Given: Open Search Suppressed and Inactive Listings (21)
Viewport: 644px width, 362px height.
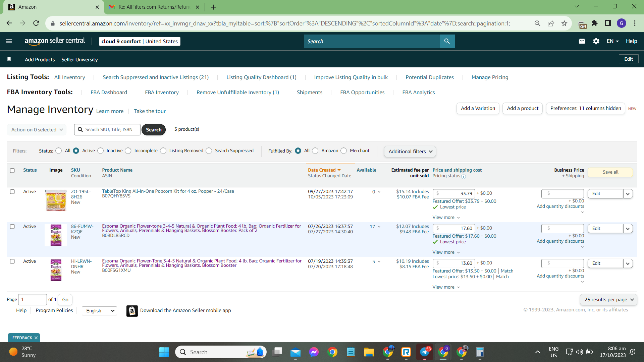Looking at the screenshot, I should 156,77.
